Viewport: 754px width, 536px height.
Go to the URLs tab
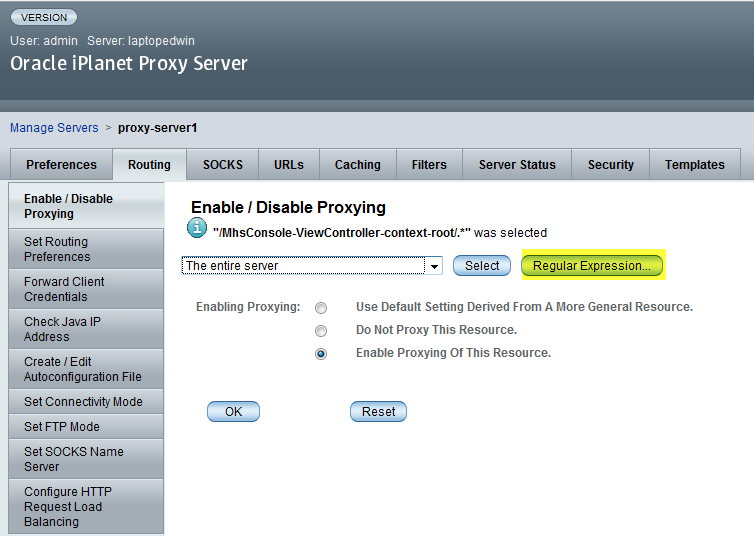(x=289, y=164)
